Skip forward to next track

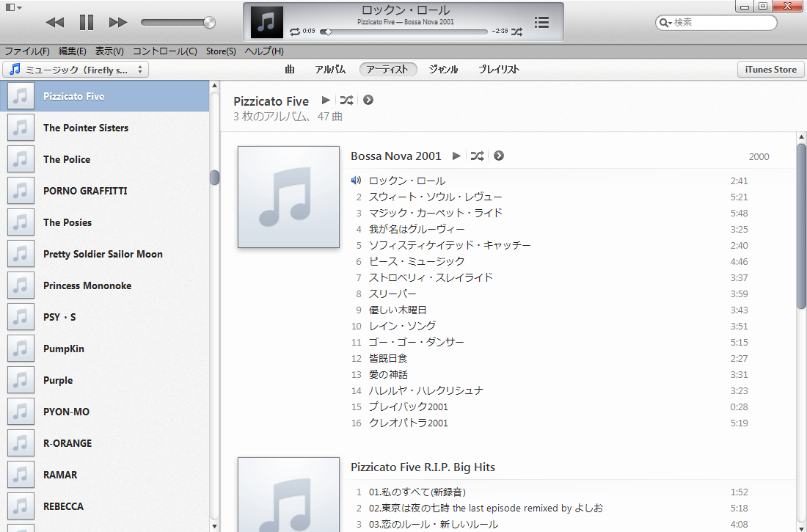pos(118,22)
